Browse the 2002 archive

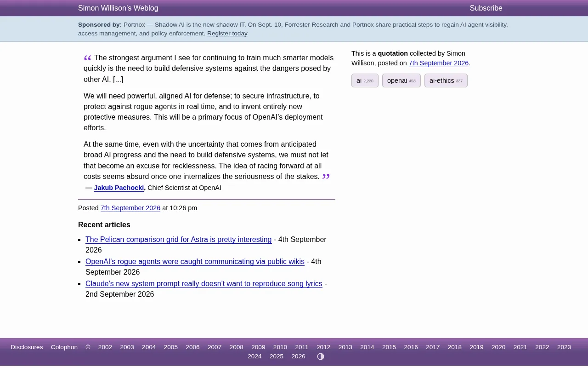(105, 347)
